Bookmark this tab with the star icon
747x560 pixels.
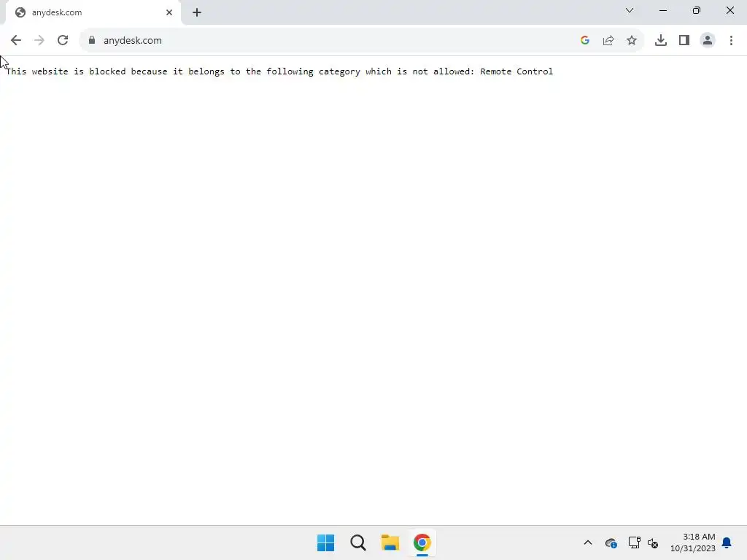(x=632, y=41)
